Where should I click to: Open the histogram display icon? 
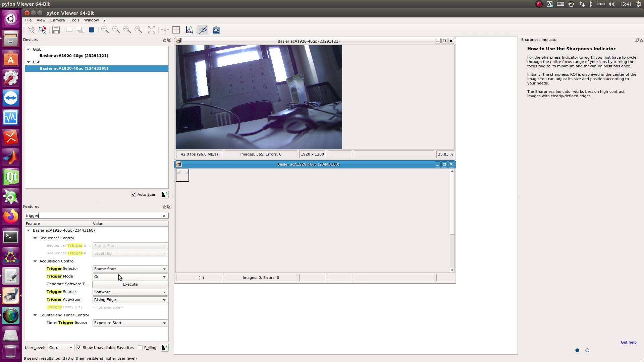click(189, 30)
